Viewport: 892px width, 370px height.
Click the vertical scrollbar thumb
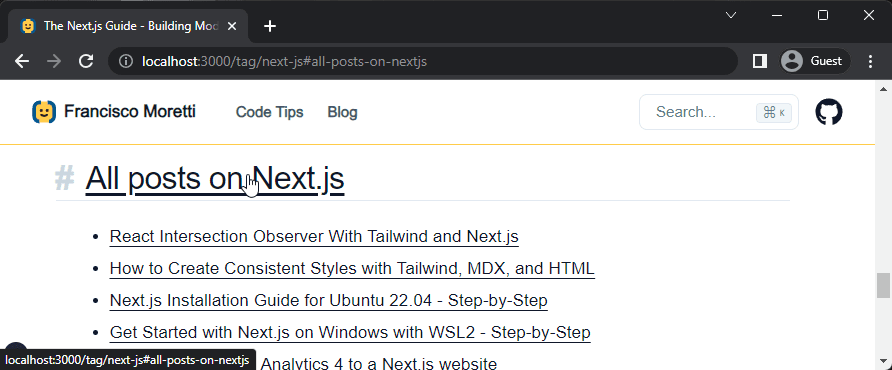tap(883, 286)
